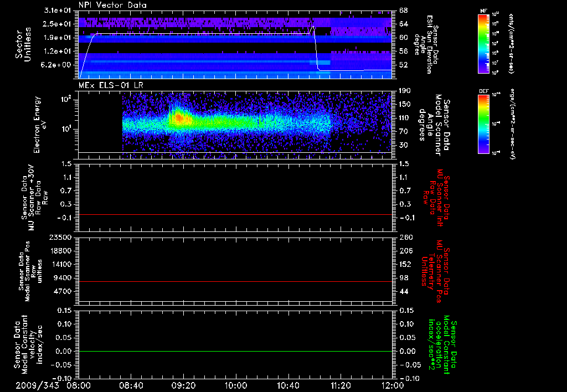
Task: Click the "6.2e+00" sector axis value
Action: pos(57,65)
